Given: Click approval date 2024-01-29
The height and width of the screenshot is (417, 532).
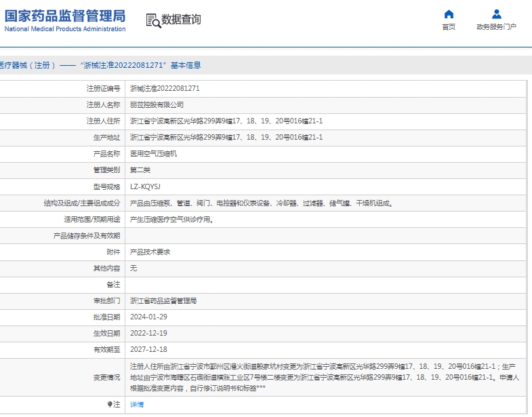Looking at the screenshot, I should click(148, 317).
